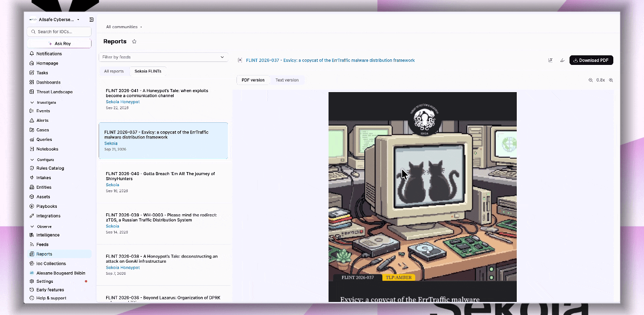The width and height of the screenshot is (644, 315).
Task: Open report FLINT 2026-041 A Honeypot's Tale
Action: point(164,99)
